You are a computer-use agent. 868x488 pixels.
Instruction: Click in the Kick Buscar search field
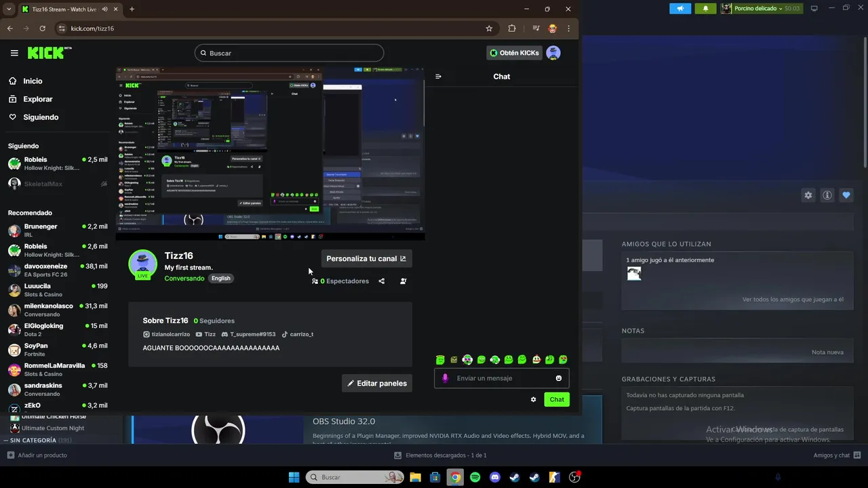tap(289, 53)
